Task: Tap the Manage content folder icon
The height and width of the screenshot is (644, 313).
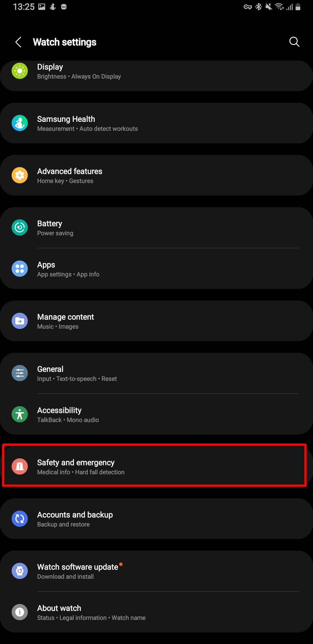Action: 20,321
